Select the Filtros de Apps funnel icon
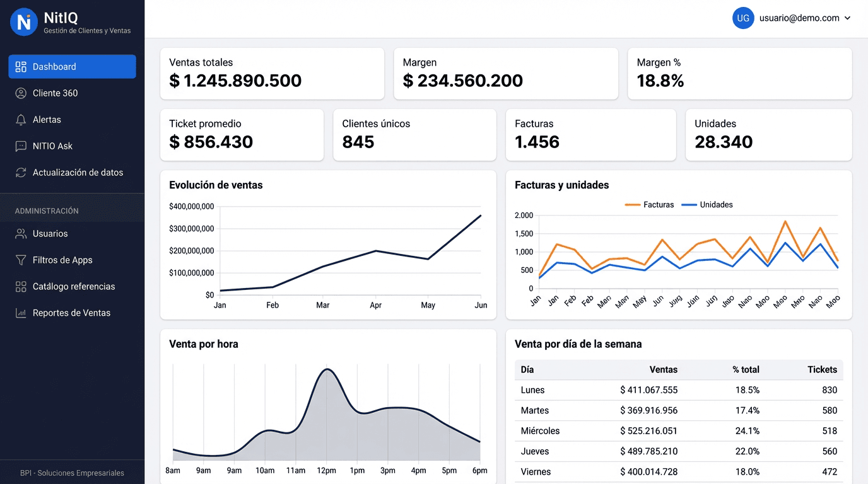Screen dimensions: 868x484 coord(20,260)
